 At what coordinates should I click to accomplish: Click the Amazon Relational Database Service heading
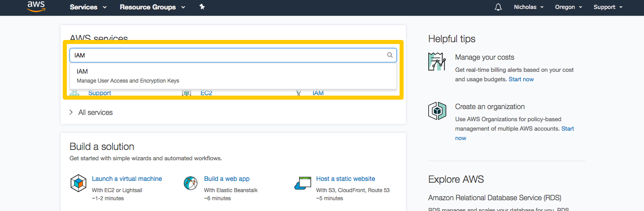pyautogui.click(x=495, y=198)
